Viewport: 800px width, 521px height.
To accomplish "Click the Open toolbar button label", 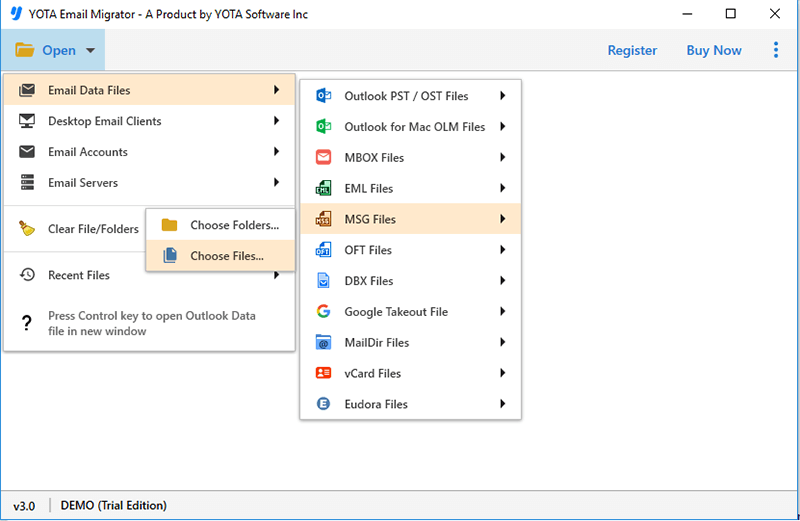I will coord(59,50).
